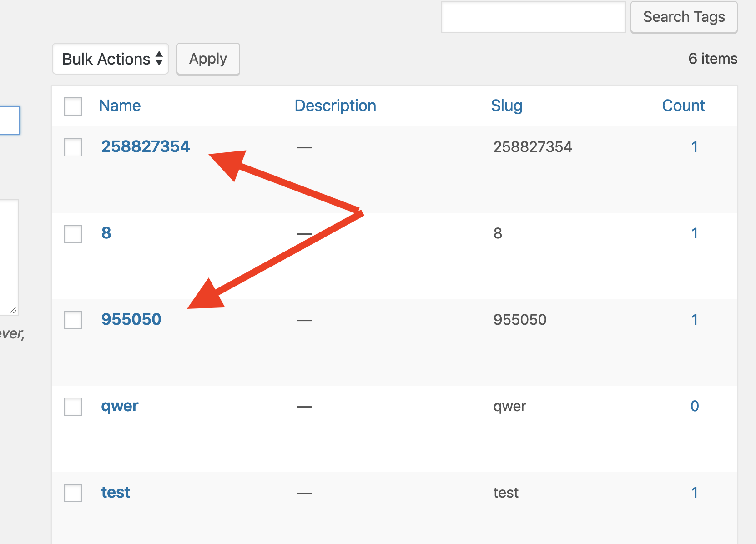The width and height of the screenshot is (756, 544).
Task: Open the tag named 258827354
Action: click(146, 146)
